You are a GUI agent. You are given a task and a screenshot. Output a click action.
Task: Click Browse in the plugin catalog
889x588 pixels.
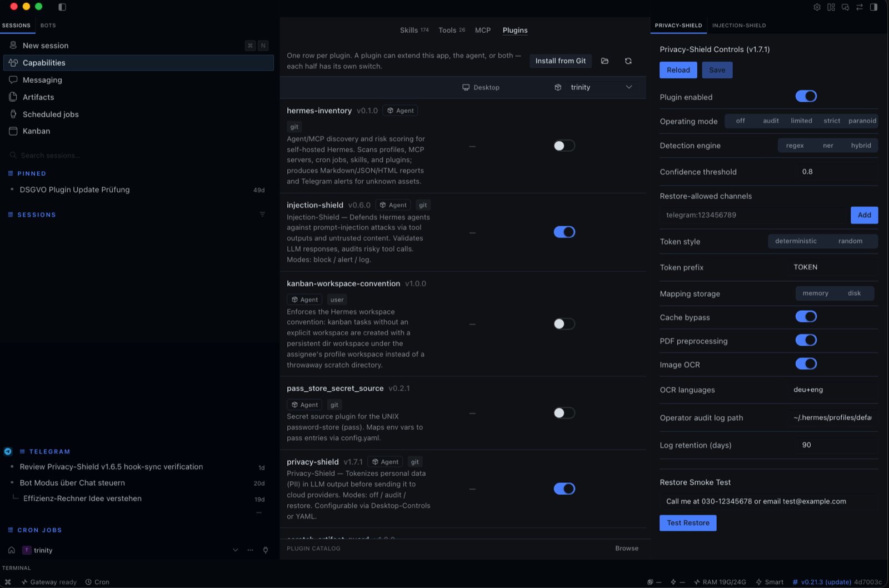pos(627,549)
